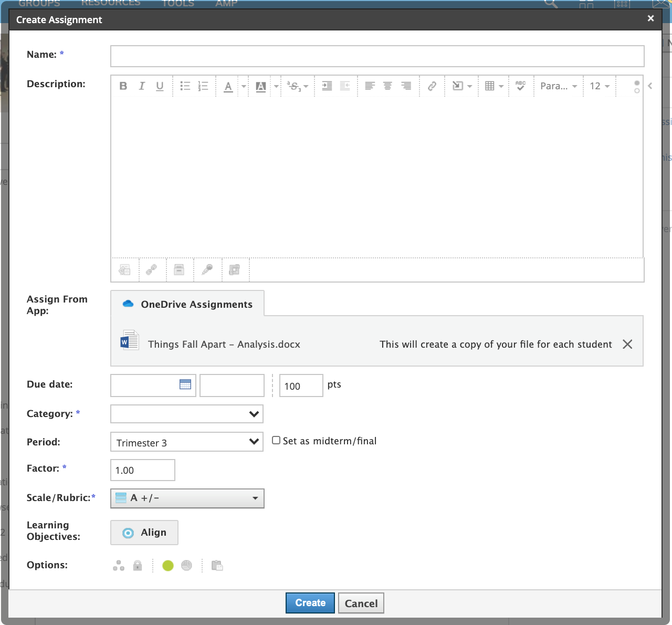Open the Category dropdown
672x625 pixels.
point(187,414)
